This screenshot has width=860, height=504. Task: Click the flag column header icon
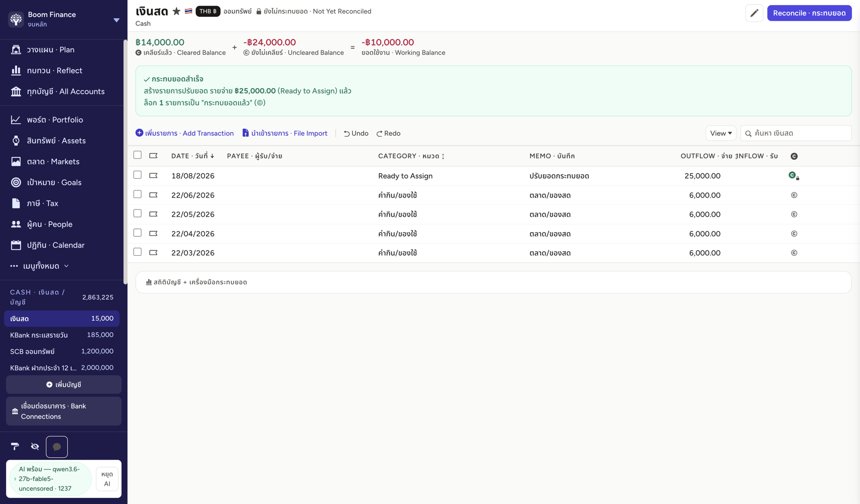point(153,156)
